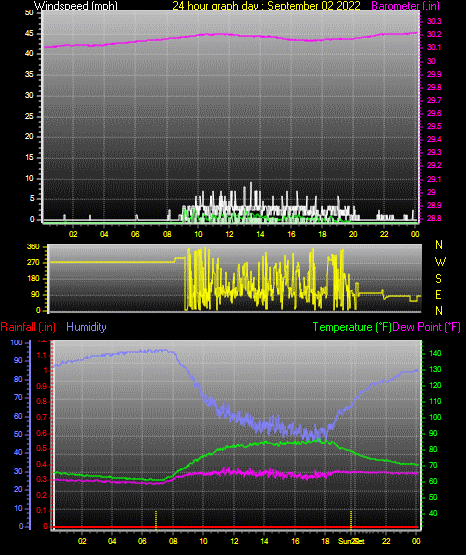Click wind direction axis value 270
This screenshot has width=466, height=555.
[33, 263]
